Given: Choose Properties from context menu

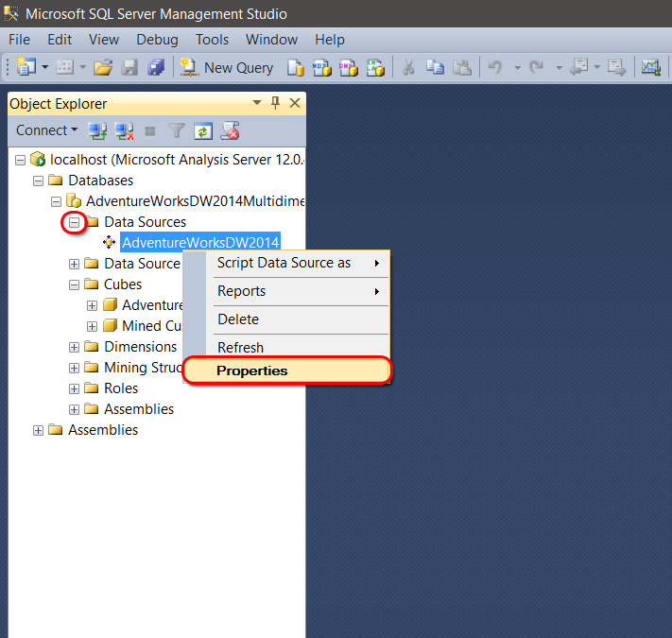Looking at the screenshot, I should click(x=286, y=371).
